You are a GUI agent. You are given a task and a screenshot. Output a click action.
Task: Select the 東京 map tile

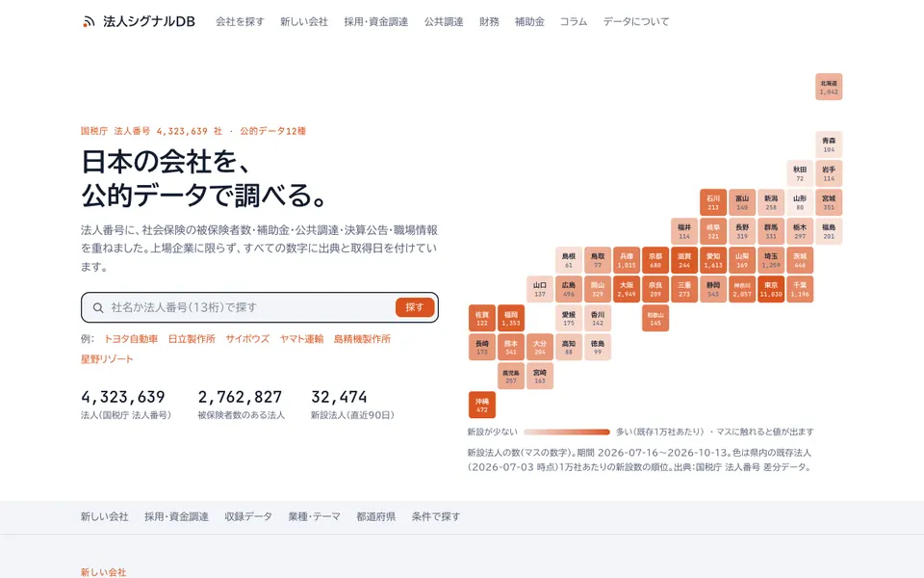point(771,290)
